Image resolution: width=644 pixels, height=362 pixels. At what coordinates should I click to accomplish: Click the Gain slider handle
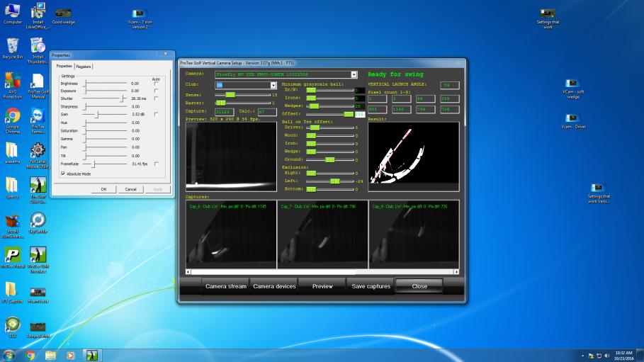pyautogui.click(x=97, y=115)
